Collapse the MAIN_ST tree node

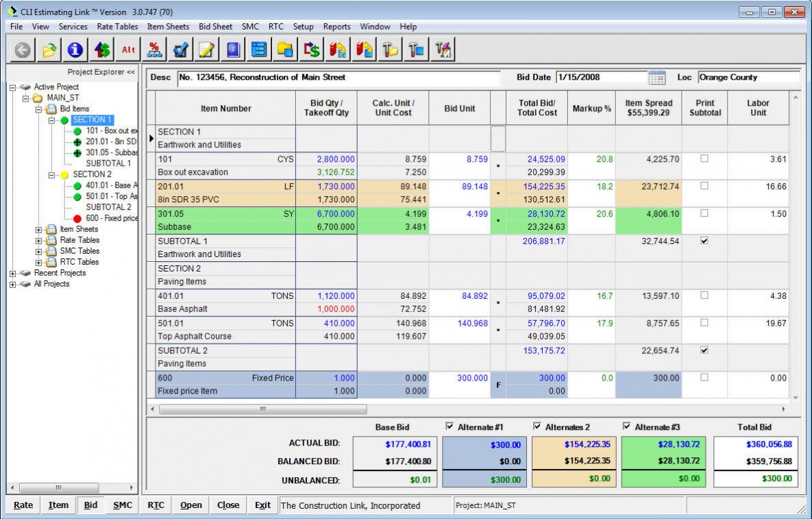pos(25,99)
